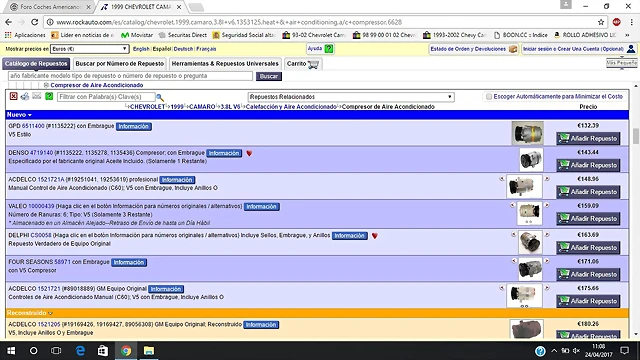Open the Repuestos Relacionados dropdown
The width and height of the screenshot is (640, 360).
tap(351, 97)
